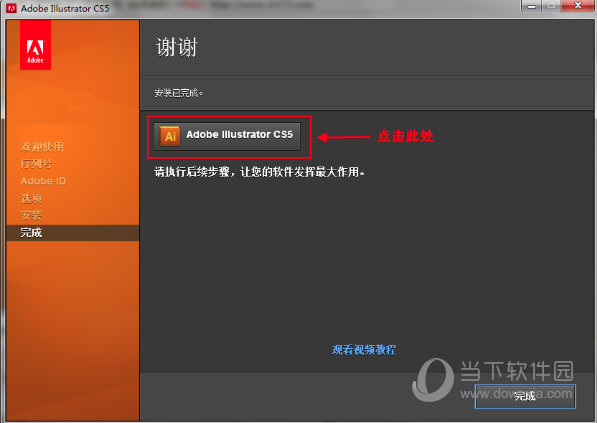This screenshot has height=423, width=597.
Task: Click the red 点击此处 annotation text
Action: (405, 136)
